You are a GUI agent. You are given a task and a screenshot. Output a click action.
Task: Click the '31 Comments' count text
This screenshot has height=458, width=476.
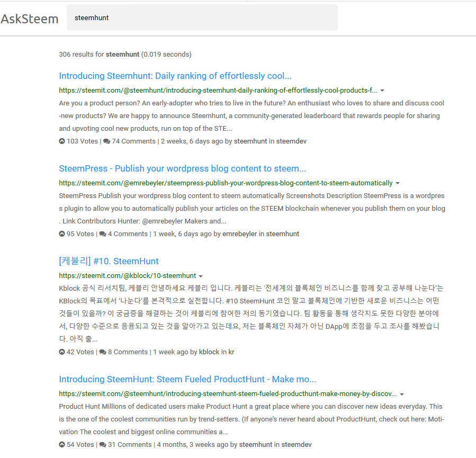click(130, 444)
